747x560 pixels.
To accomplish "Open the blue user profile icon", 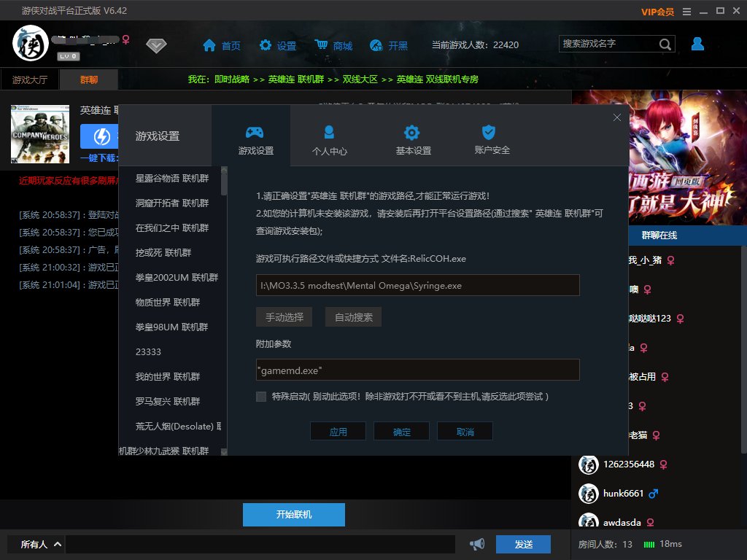I will [697, 44].
